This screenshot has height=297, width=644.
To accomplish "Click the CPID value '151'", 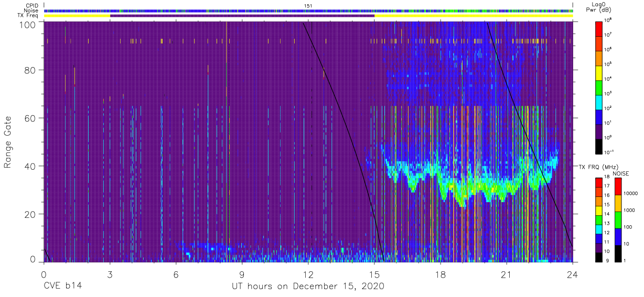I will pyautogui.click(x=308, y=5).
